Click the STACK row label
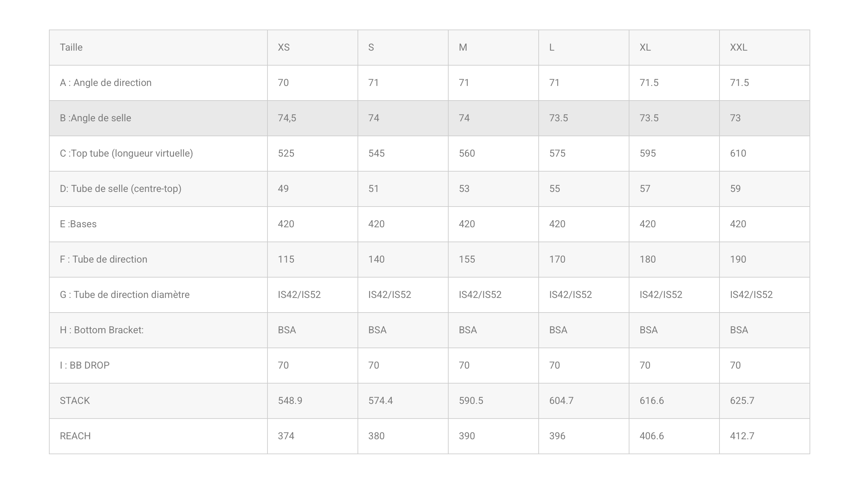The image size is (868, 479). pyautogui.click(x=75, y=401)
